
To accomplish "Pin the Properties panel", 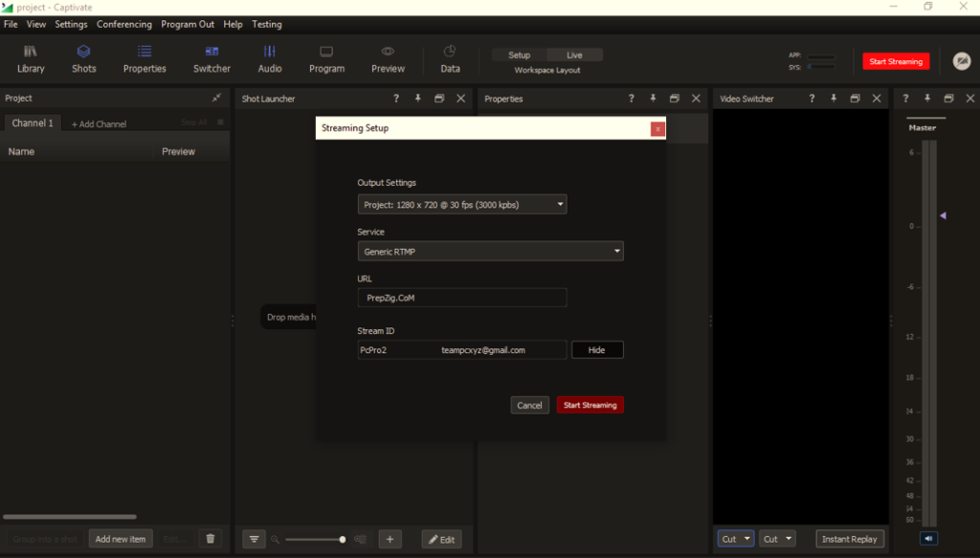I will pos(653,99).
